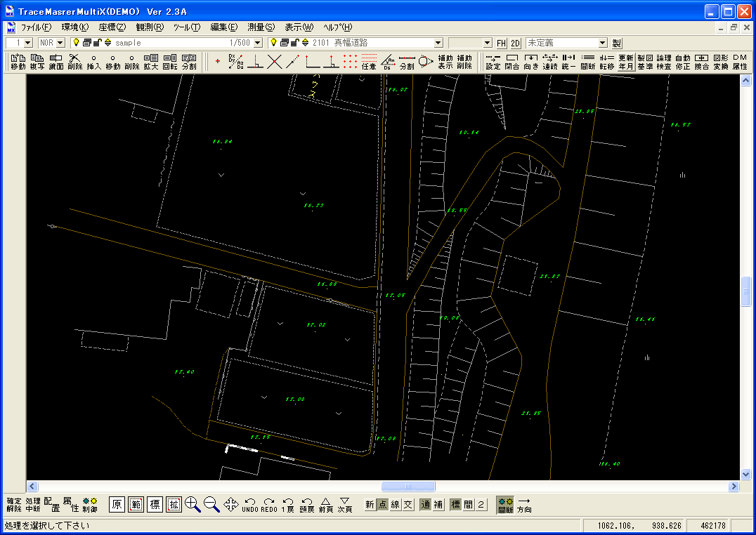Toggle the 間断 button in bottom bar

(505, 505)
